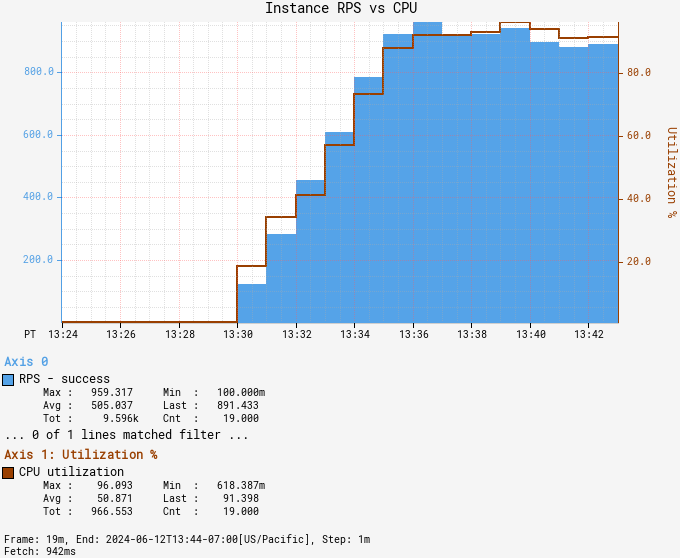Click the CPU Avg value 50.871

(115, 498)
